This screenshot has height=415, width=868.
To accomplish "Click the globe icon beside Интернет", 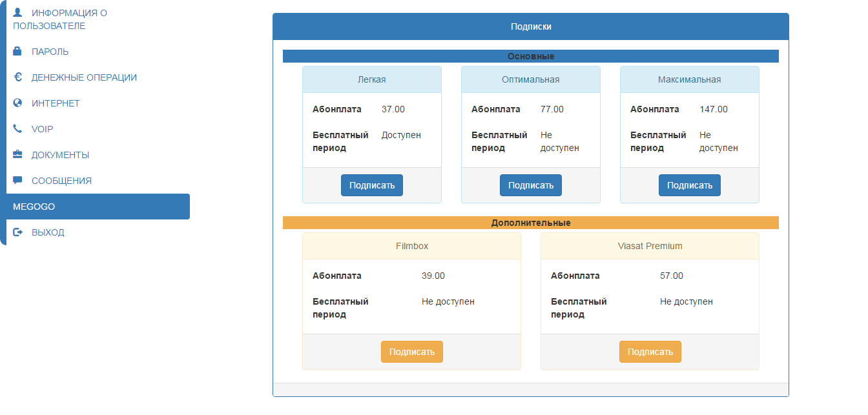I will pyautogui.click(x=17, y=103).
